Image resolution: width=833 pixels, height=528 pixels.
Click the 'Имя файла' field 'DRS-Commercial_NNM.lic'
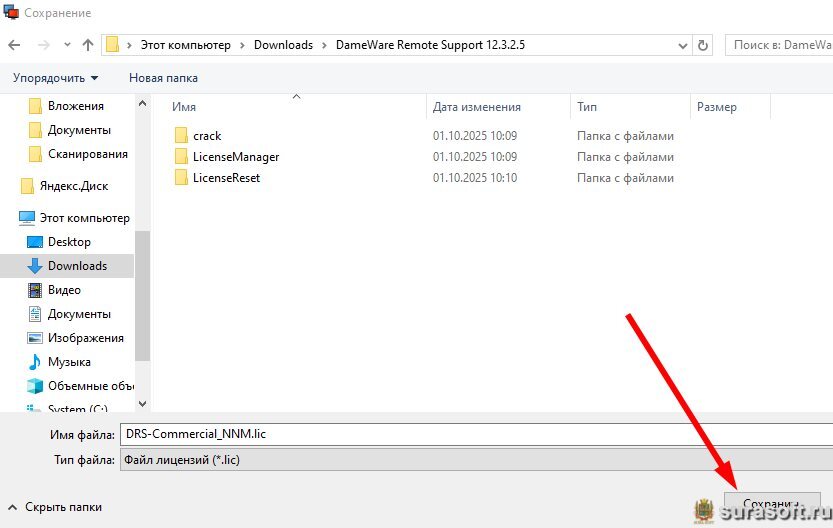tap(477, 435)
